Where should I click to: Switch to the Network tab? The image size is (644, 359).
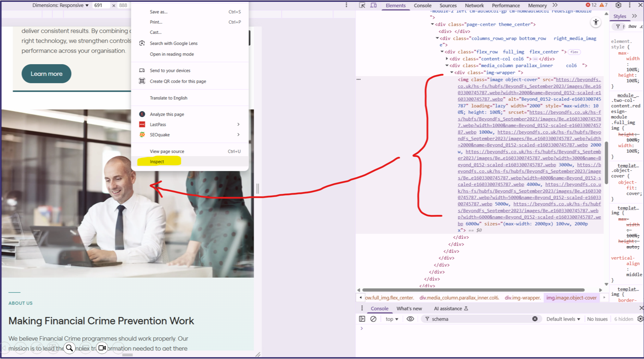pyautogui.click(x=474, y=5)
